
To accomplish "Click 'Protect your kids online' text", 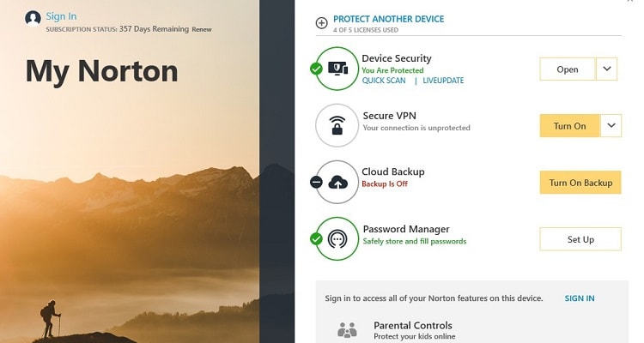I will pos(415,336).
